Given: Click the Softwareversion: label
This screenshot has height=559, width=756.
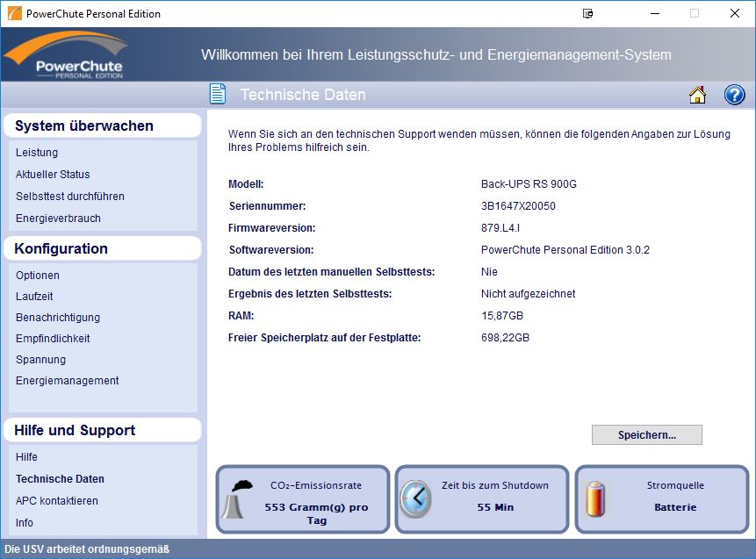Looking at the screenshot, I should click(x=271, y=250).
